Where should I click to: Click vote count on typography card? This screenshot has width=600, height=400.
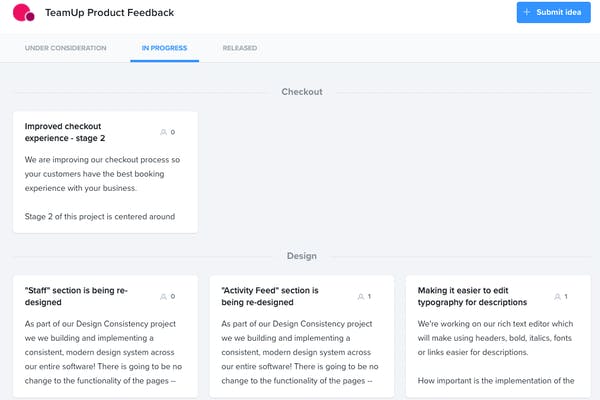coord(566,297)
